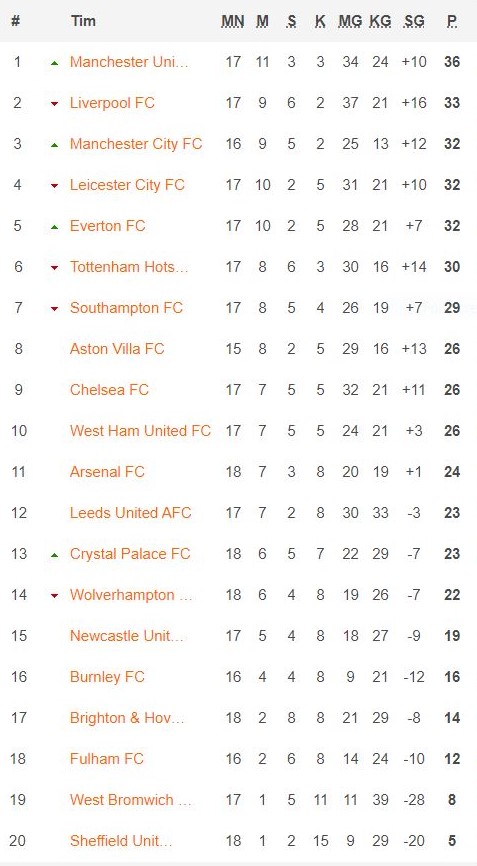Click the green up arrow beside Crystal Palace FC
The width and height of the screenshot is (477, 866).
pos(54,555)
